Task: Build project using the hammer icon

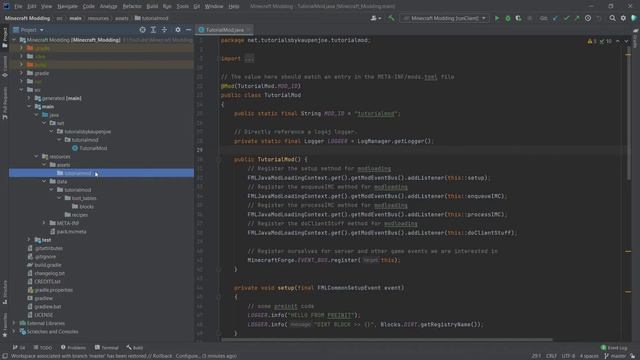Action: (x=391, y=18)
